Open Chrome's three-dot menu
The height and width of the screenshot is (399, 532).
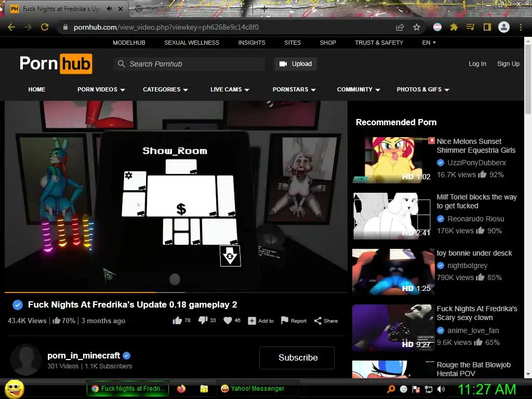click(x=521, y=27)
